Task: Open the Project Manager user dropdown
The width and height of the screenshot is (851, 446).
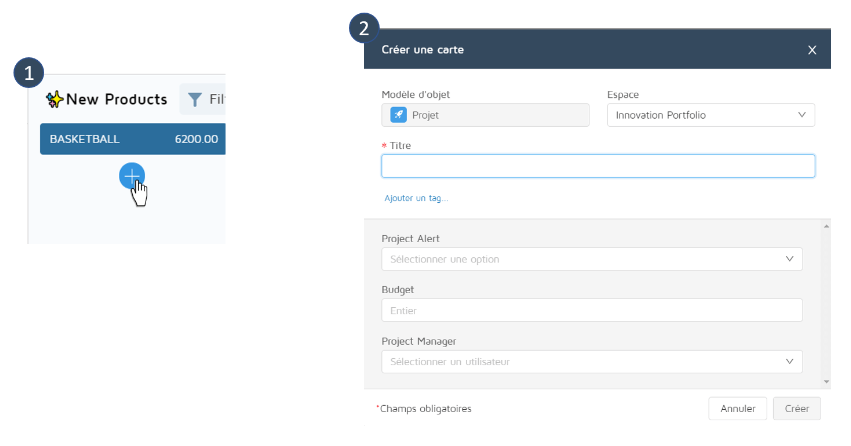Action: (591, 361)
